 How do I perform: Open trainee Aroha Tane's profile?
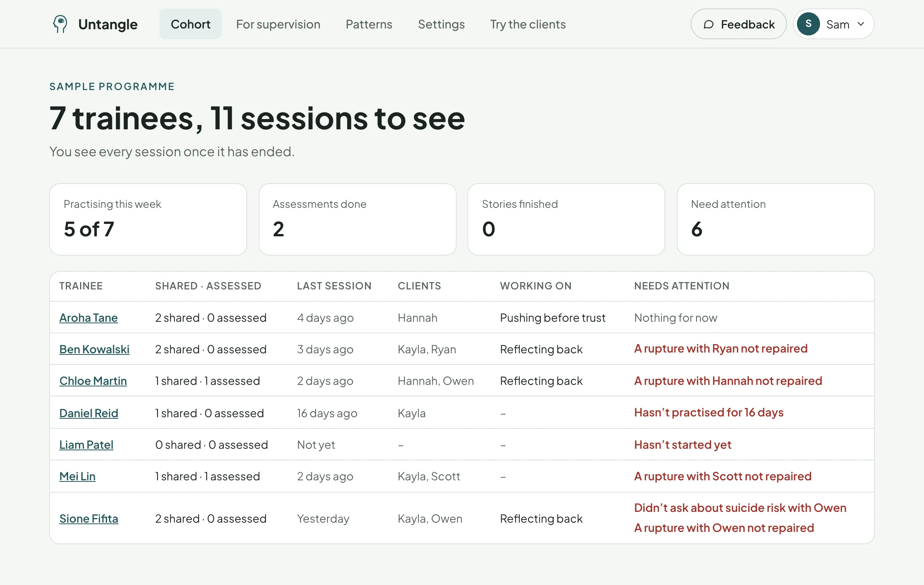[x=89, y=318]
